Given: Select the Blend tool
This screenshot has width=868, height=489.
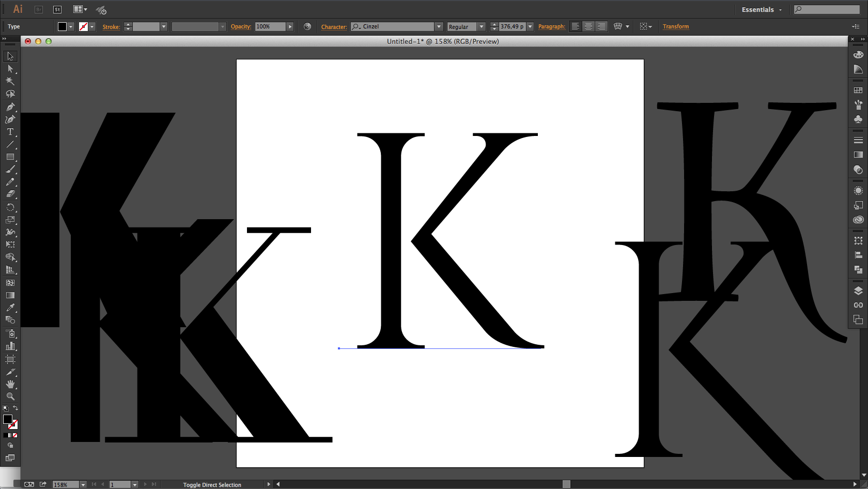Looking at the screenshot, I should point(10,320).
